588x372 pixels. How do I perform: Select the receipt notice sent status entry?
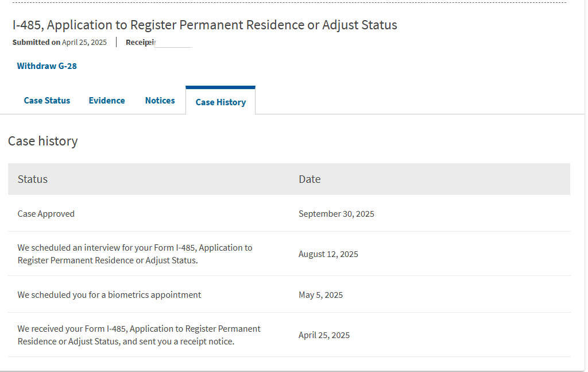(139, 335)
